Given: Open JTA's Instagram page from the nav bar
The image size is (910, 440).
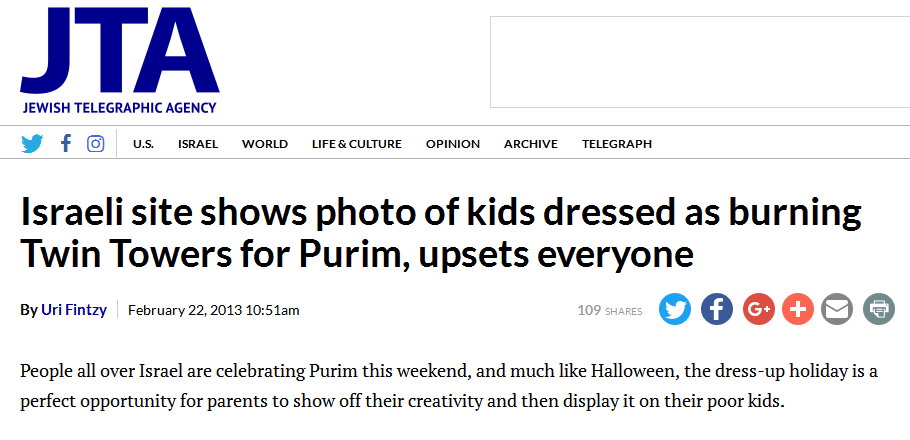Looking at the screenshot, I should tap(96, 143).
